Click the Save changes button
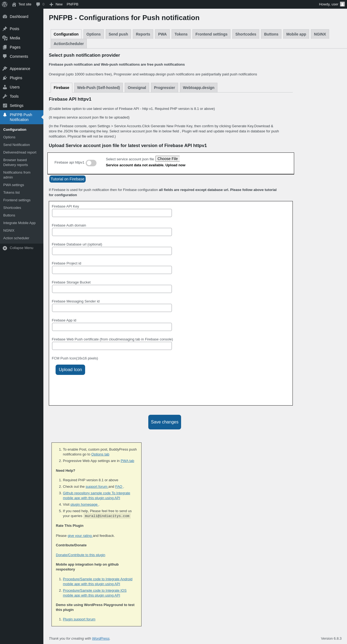 click(165, 422)
